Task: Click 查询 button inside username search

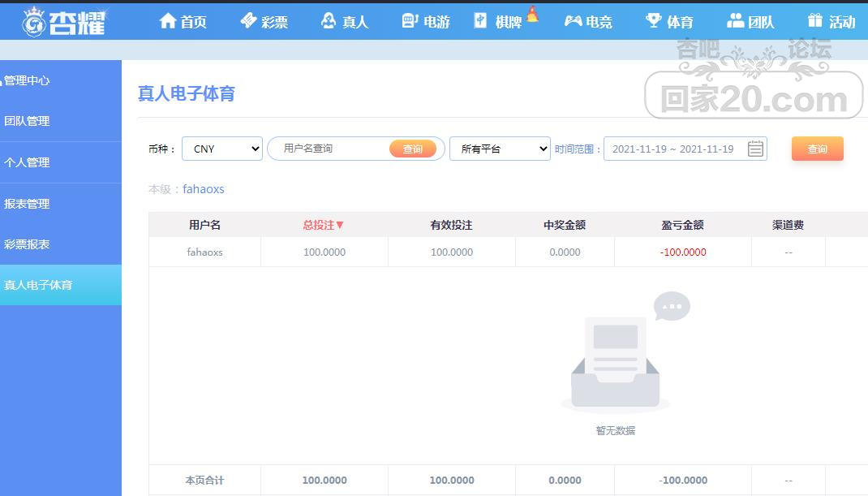Action: point(412,149)
